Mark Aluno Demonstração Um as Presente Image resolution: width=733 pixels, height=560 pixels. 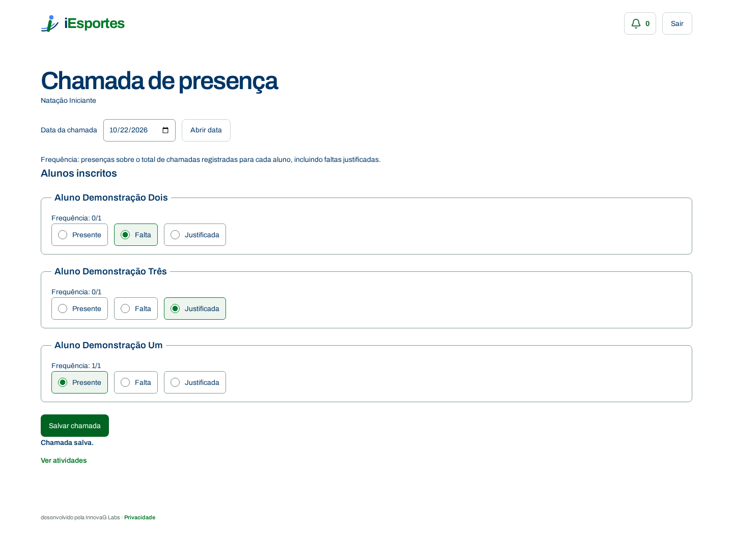pos(79,382)
